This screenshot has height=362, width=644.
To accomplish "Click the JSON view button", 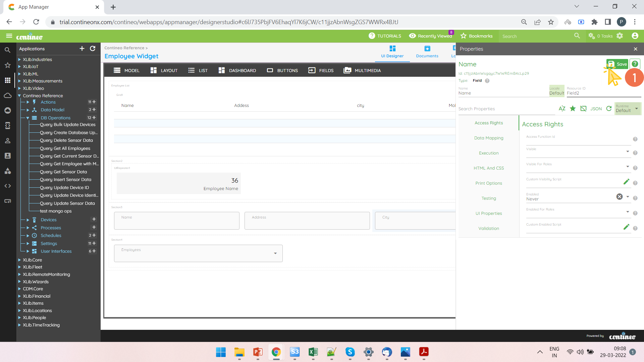I will [x=596, y=109].
